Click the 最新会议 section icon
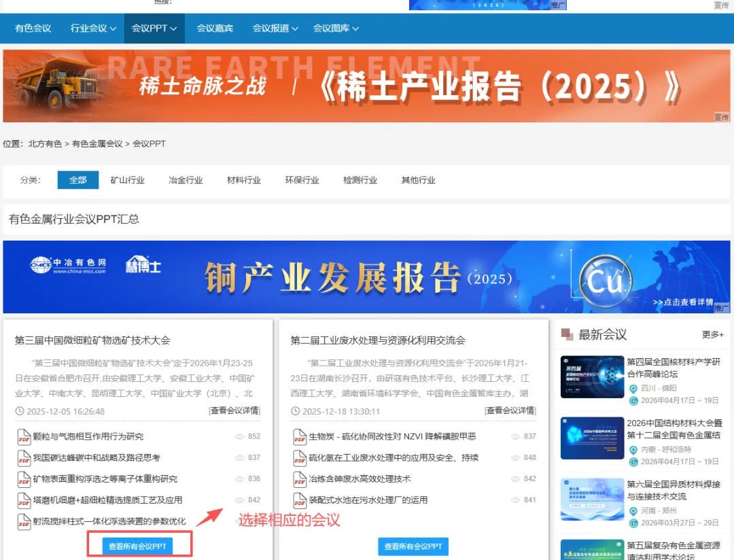The height and width of the screenshot is (560, 734). pos(567,334)
